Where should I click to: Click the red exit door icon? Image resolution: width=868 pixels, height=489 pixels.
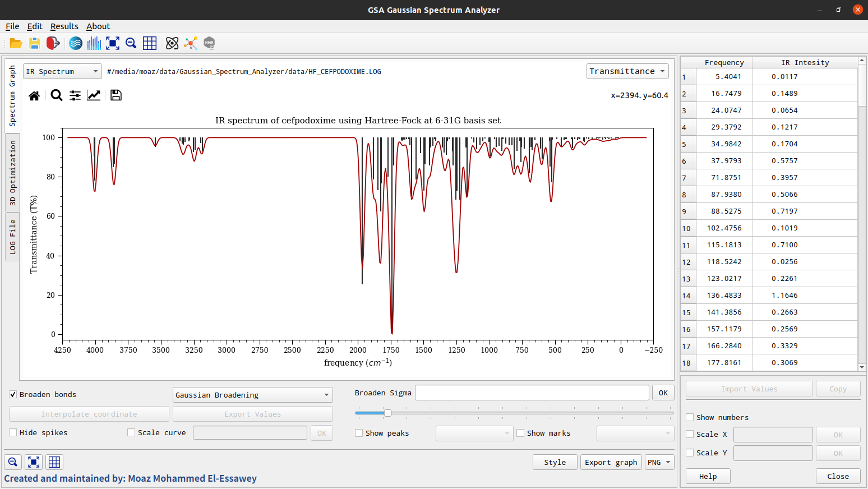point(53,43)
